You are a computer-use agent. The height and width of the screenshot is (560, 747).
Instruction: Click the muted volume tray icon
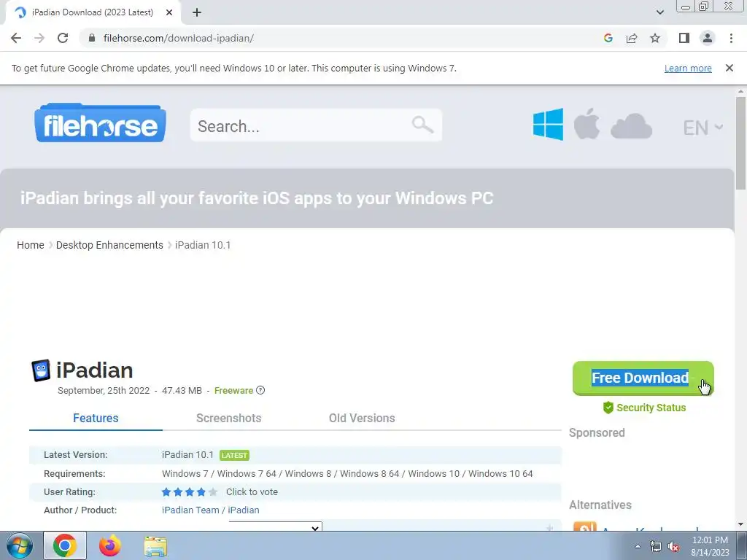pos(673,547)
